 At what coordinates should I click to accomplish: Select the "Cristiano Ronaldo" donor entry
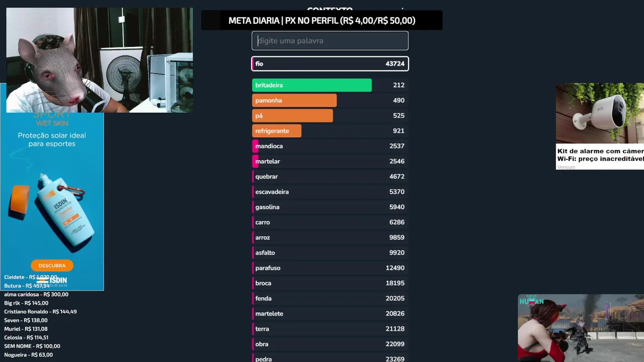[40, 312]
